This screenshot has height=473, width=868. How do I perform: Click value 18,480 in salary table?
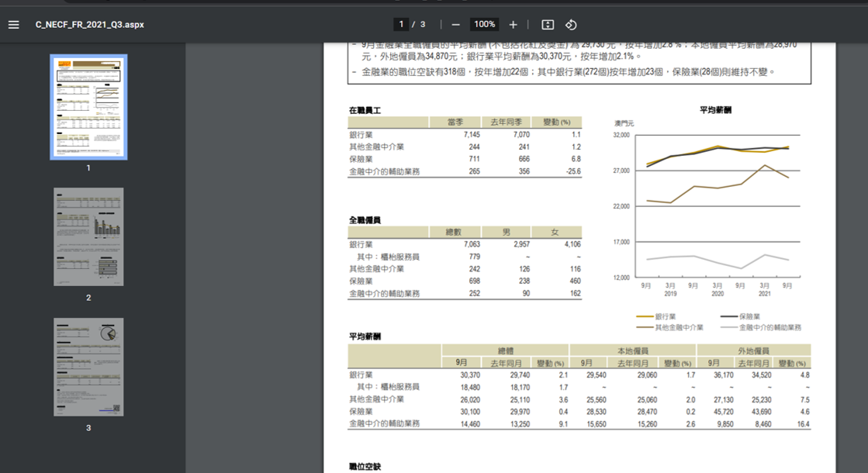tap(470, 387)
